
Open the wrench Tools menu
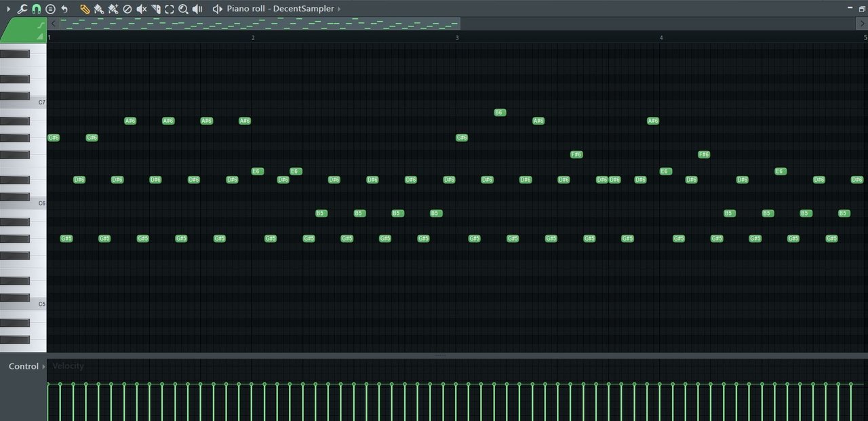click(22, 9)
